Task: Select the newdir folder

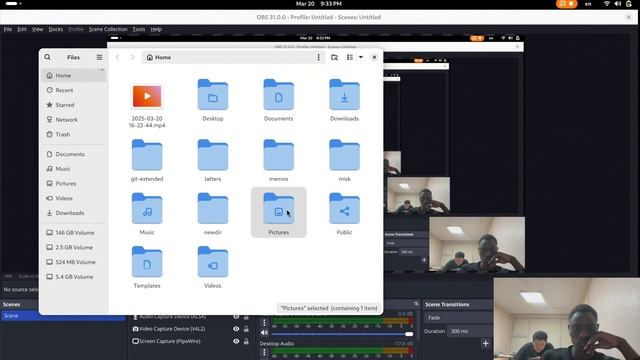Action: click(x=213, y=214)
